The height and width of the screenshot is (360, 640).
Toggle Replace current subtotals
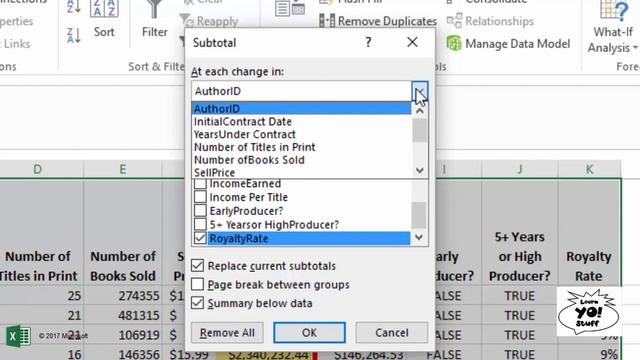[197, 266]
